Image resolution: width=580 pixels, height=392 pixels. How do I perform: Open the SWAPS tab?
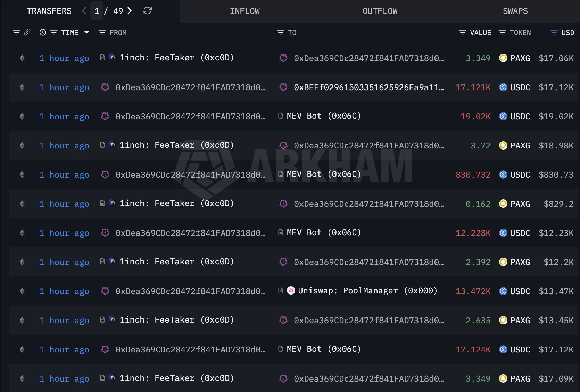[x=515, y=11]
